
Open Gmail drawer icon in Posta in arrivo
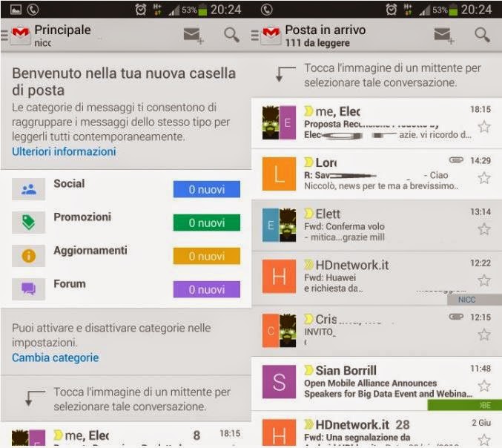(x=267, y=35)
